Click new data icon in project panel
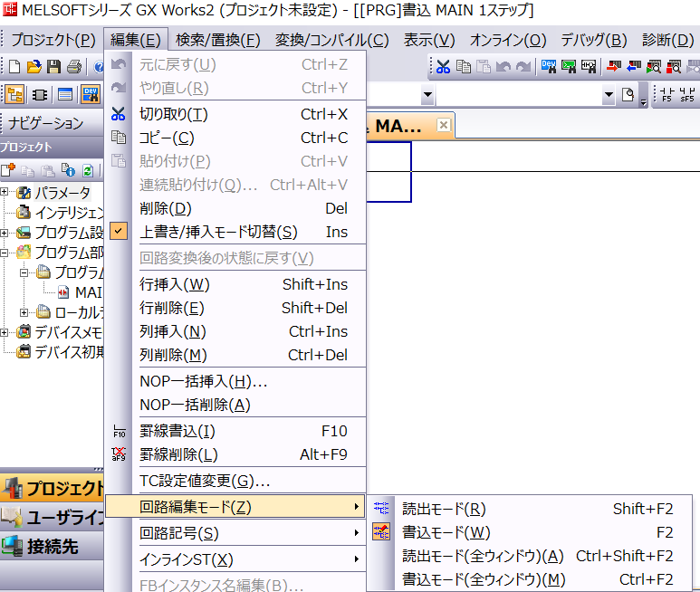Viewport: 700px width, 592px height. 8,170
